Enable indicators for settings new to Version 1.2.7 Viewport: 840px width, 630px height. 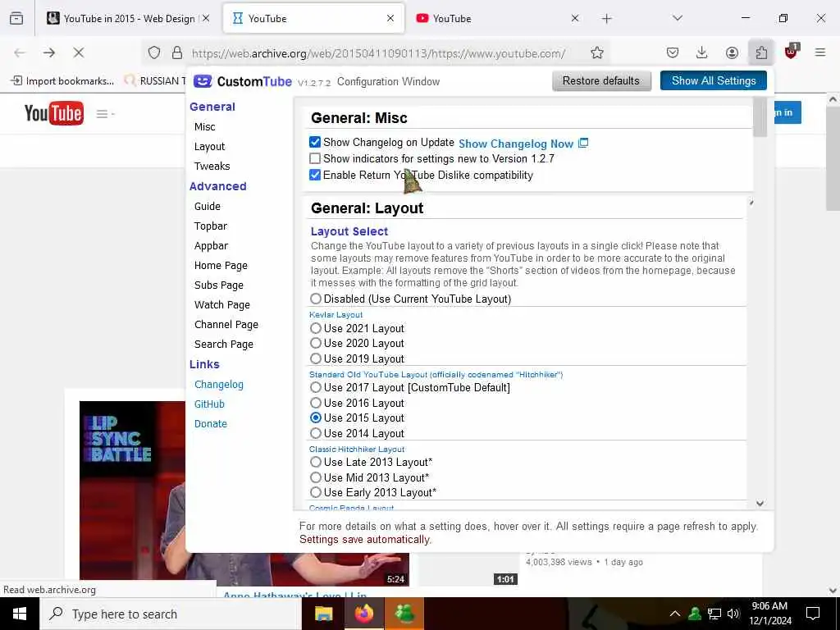(x=315, y=158)
